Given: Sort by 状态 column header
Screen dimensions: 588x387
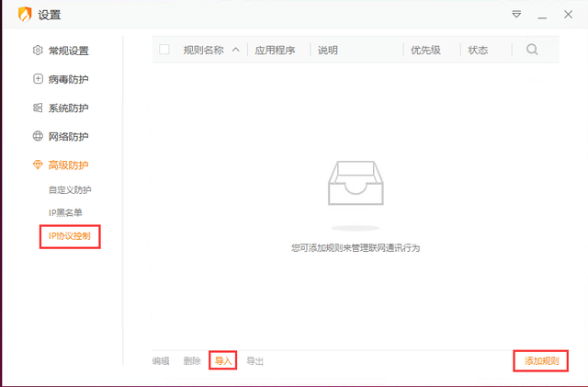Looking at the screenshot, I should (478, 50).
